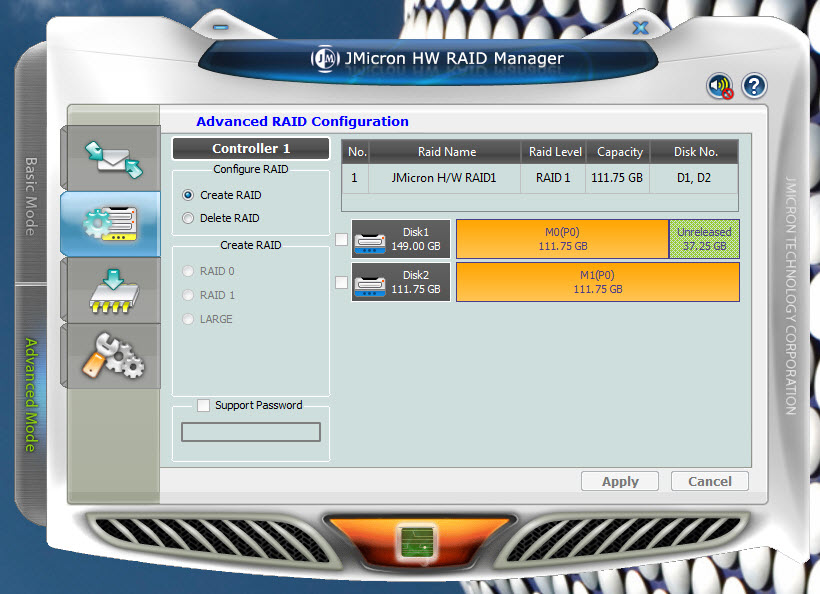This screenshot has width=820, height=594.
Task: Click the 111.75 GB capacity cell
Action: click(617, 178)
